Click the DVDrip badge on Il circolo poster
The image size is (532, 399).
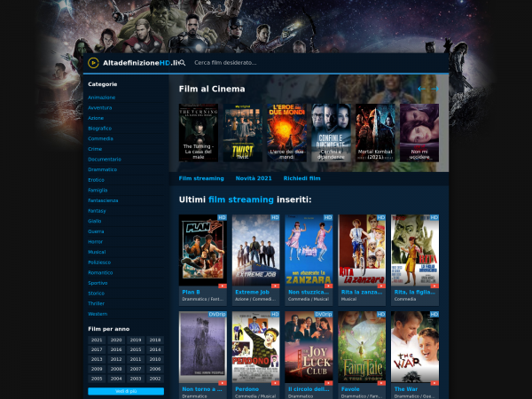click(324, 314)
